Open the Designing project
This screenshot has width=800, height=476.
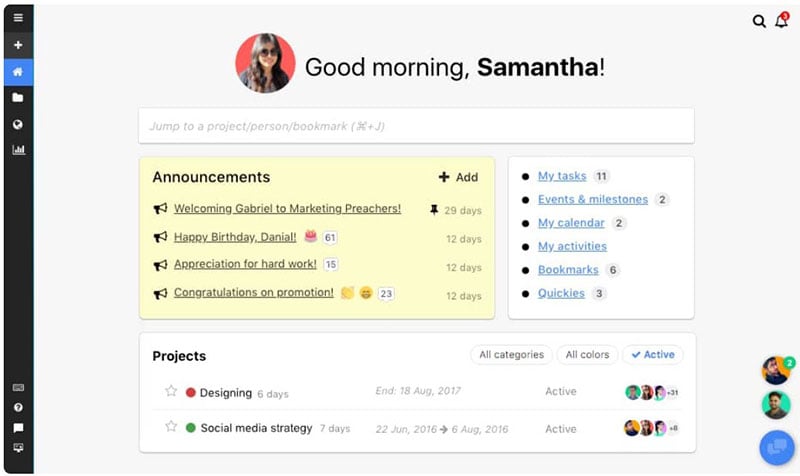point(226,393)
